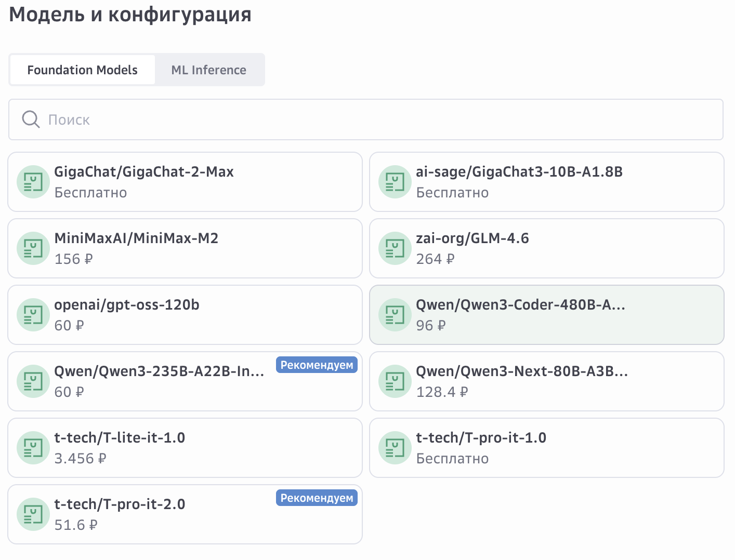Click the MiniMax-M2 model icon
Image resolution: width=735 pixels, height=560 pixels.
click(33, 248)
